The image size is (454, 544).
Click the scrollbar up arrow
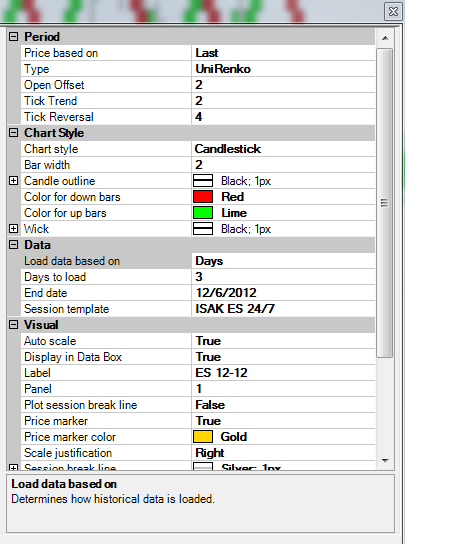pos(385,38)
